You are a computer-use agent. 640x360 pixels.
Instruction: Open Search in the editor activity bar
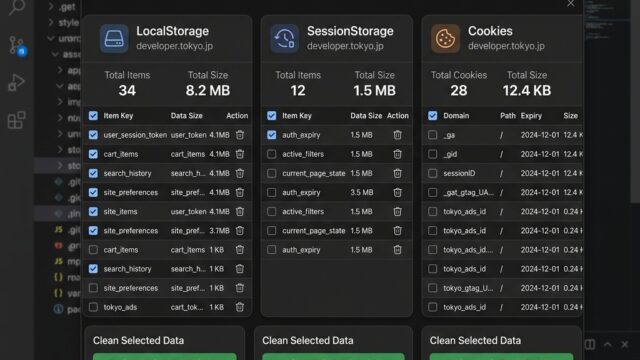(x=16, y=7)
